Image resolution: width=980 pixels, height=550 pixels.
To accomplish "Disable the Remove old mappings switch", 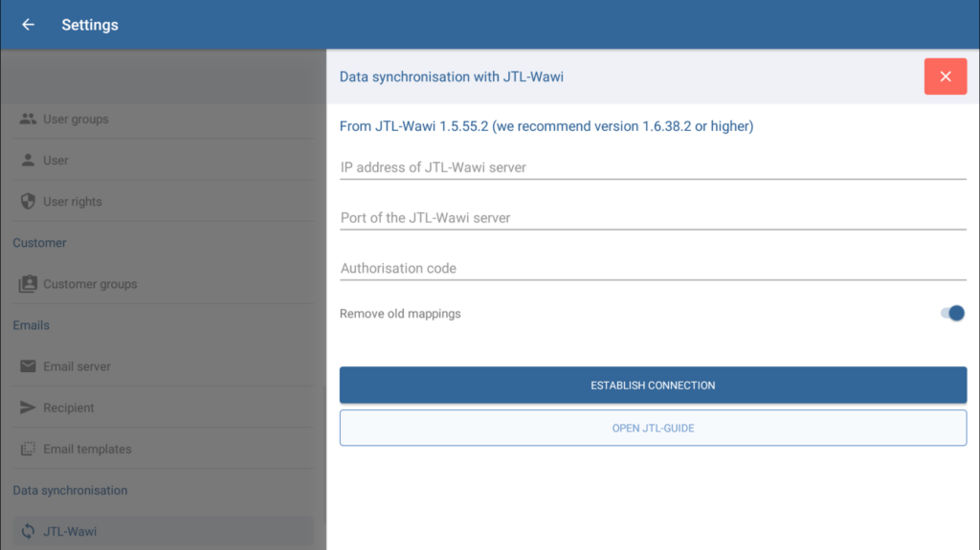I will pyautogui.click(x=952, y=314).
